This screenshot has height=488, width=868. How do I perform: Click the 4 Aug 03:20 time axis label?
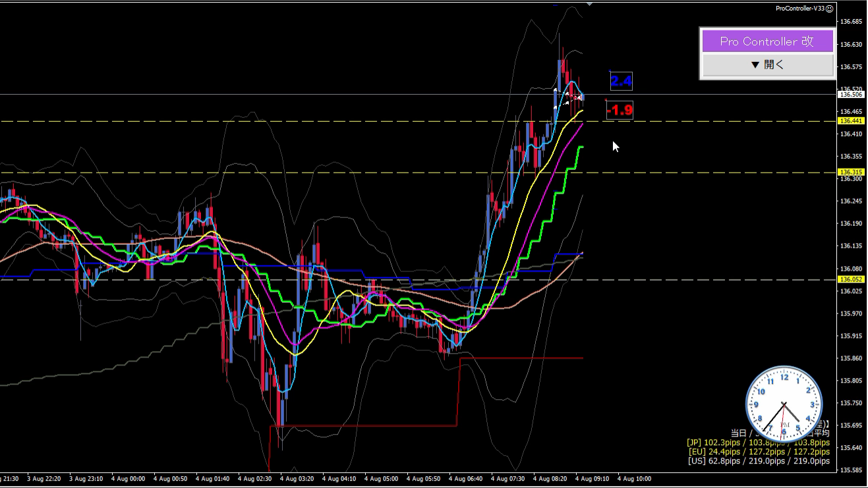[x=297, y=479]
